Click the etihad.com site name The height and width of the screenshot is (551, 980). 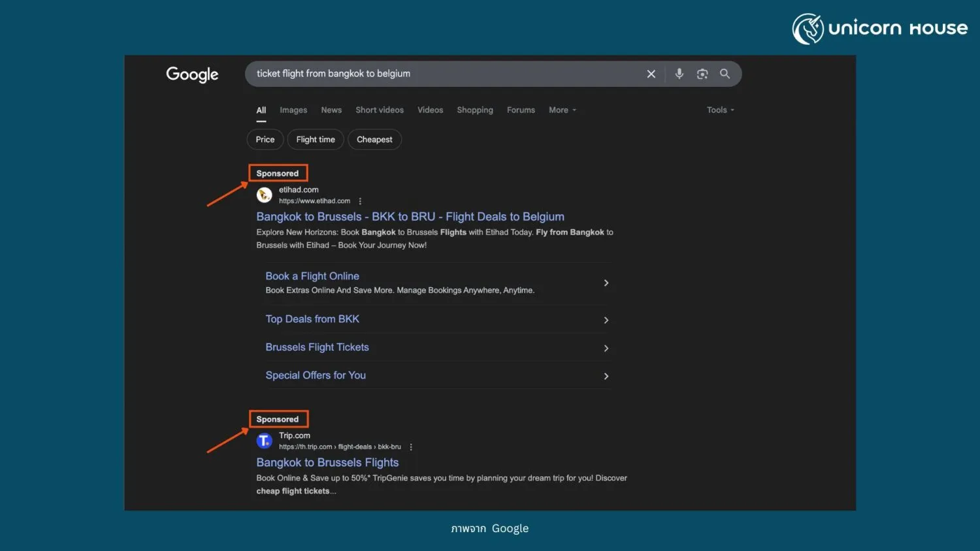299,190
